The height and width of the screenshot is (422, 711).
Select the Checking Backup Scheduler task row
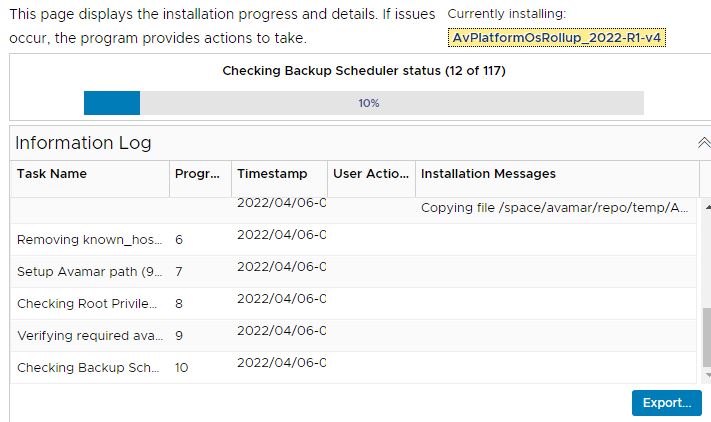pyautogui.click(x=88, y=368)
